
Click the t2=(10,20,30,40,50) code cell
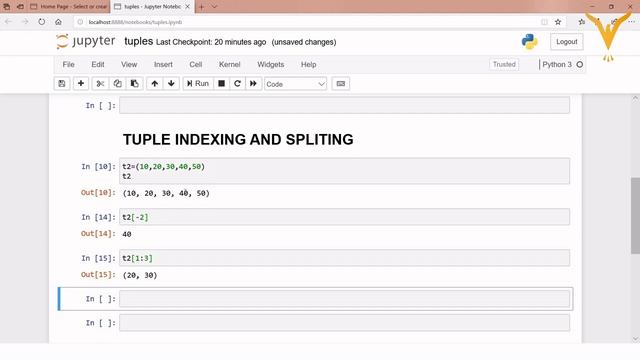click(x=344, y=171)
